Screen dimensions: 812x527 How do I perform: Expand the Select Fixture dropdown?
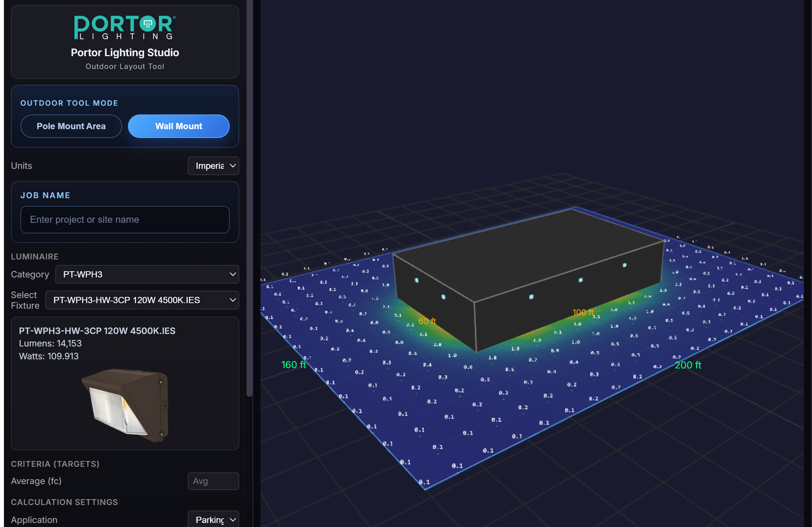142,300
